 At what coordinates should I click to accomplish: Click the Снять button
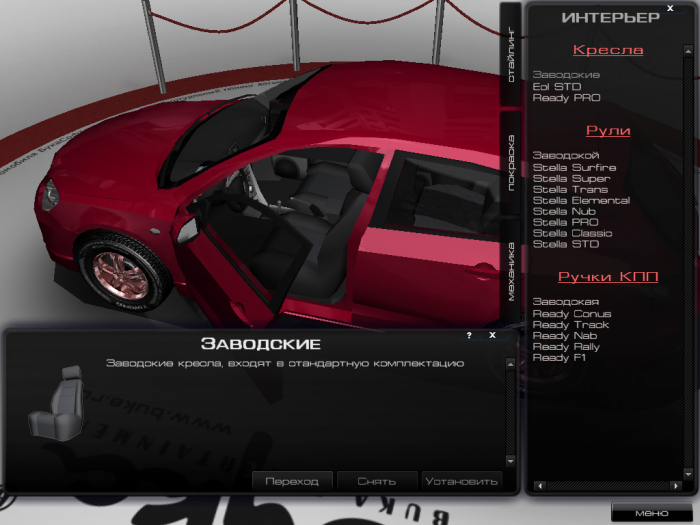pyautogui.click(x=377, y=481)
